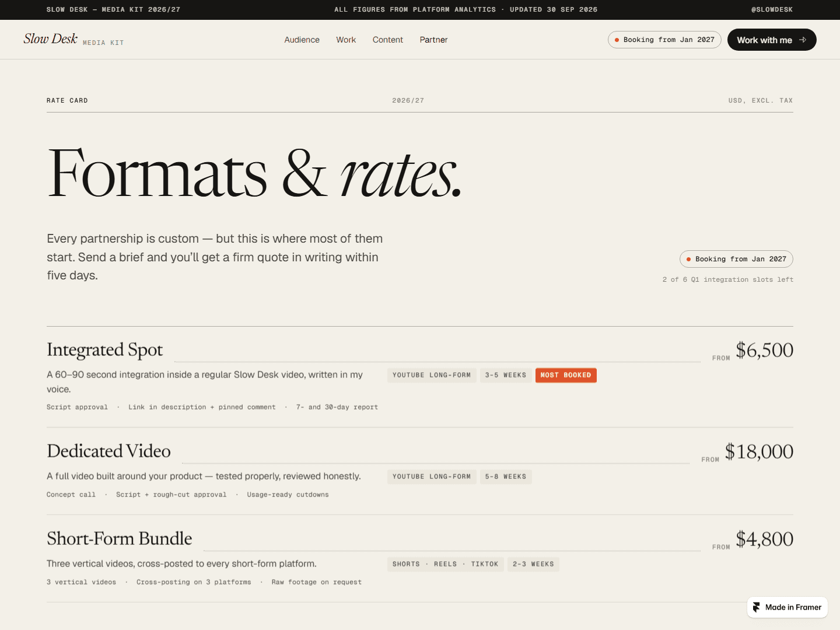
Task: Click the MOST BOOKED badge
Action: click(x=566, y=375)
